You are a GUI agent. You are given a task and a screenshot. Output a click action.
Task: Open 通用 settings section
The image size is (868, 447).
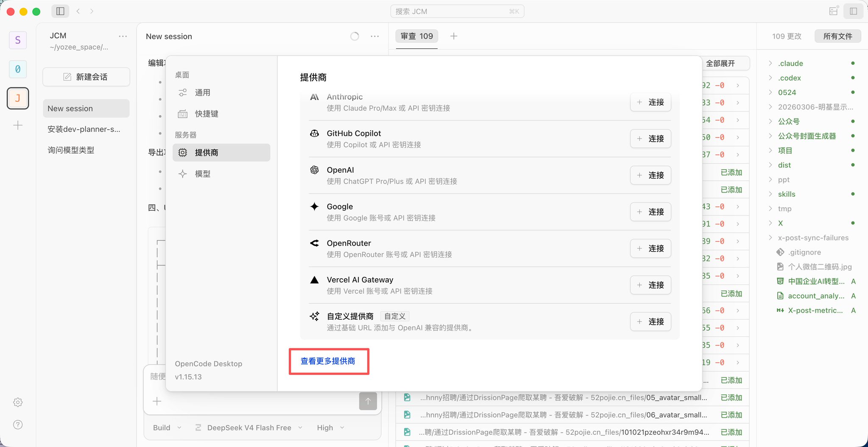pyautogui.click(x=221, y=93)
